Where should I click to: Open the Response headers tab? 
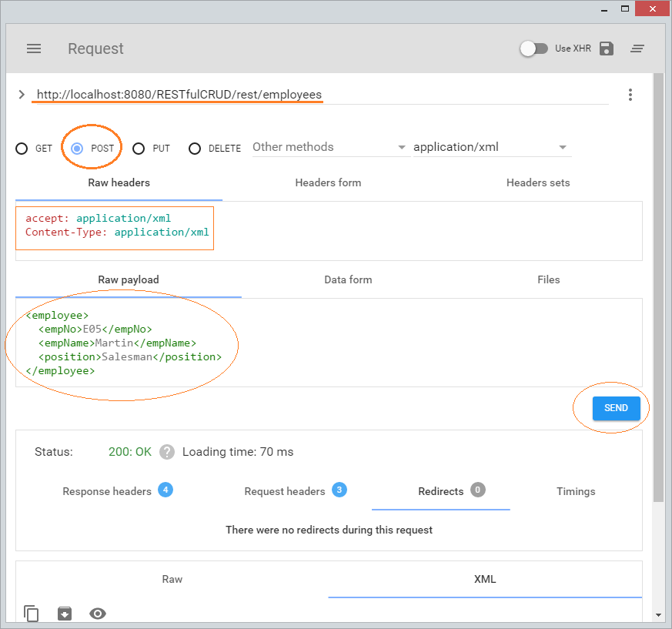tap(118, 491)
